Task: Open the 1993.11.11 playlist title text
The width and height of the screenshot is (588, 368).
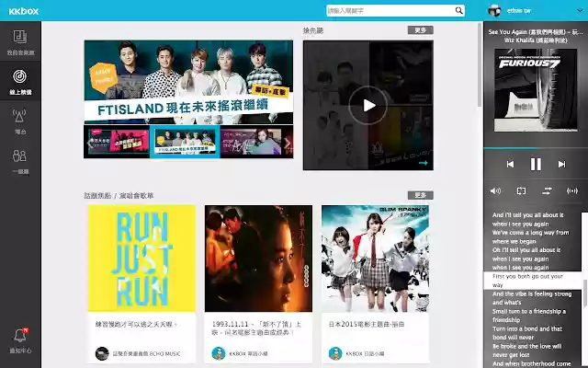Action: tap(256, 328)
